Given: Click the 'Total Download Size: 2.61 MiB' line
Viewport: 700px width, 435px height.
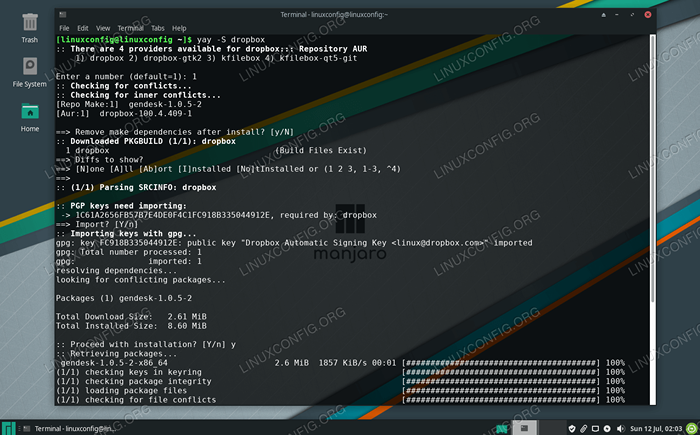Looking at the screenshot, I should [131, 317].
